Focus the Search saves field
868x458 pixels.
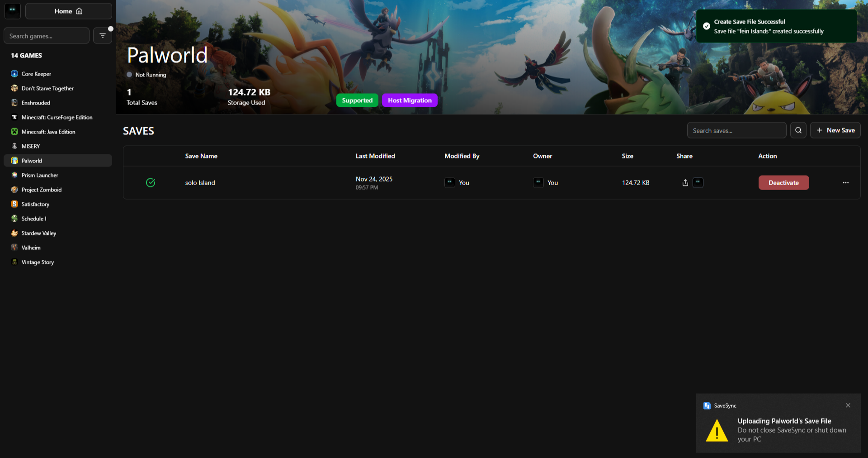[737, 130]
